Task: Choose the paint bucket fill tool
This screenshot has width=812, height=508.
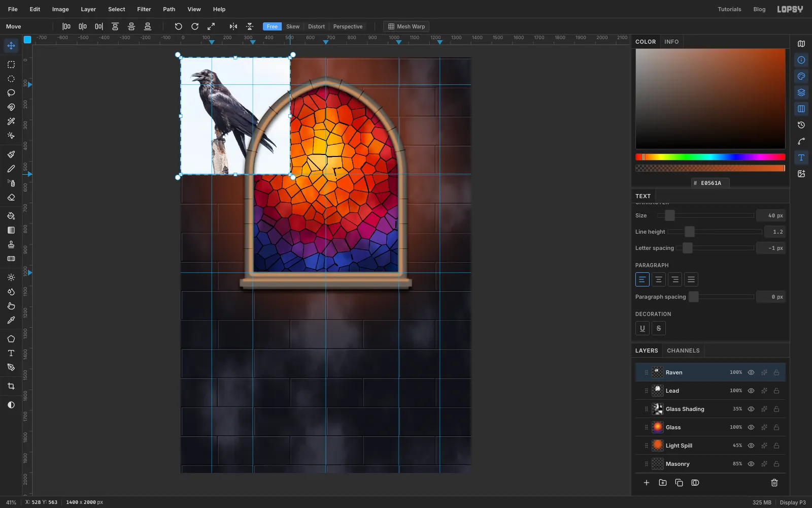Action: [x=11, y=216]
